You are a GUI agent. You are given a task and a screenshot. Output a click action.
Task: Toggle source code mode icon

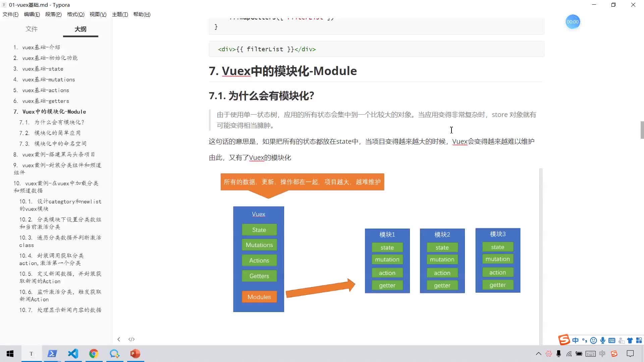tap(131, 339)
